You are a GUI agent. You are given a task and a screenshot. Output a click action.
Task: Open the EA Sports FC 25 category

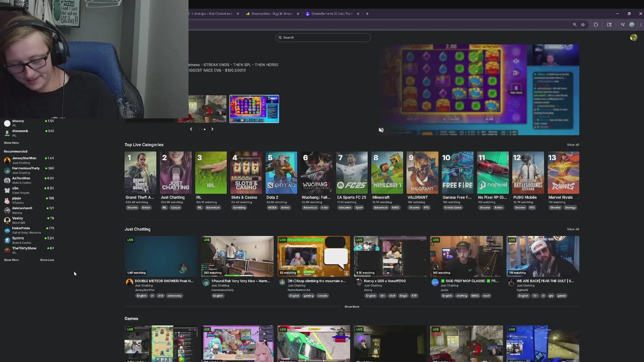click(x=352, y=173)
